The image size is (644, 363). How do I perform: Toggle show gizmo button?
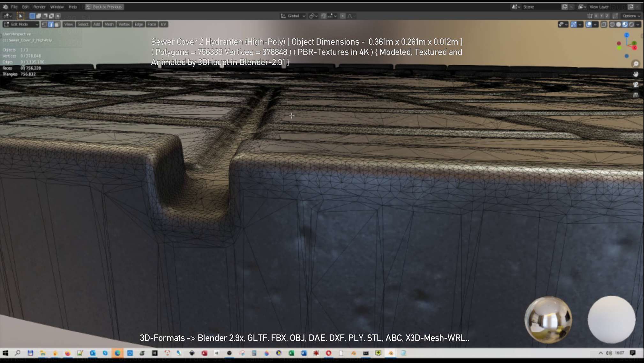click(x=573, y=25)
